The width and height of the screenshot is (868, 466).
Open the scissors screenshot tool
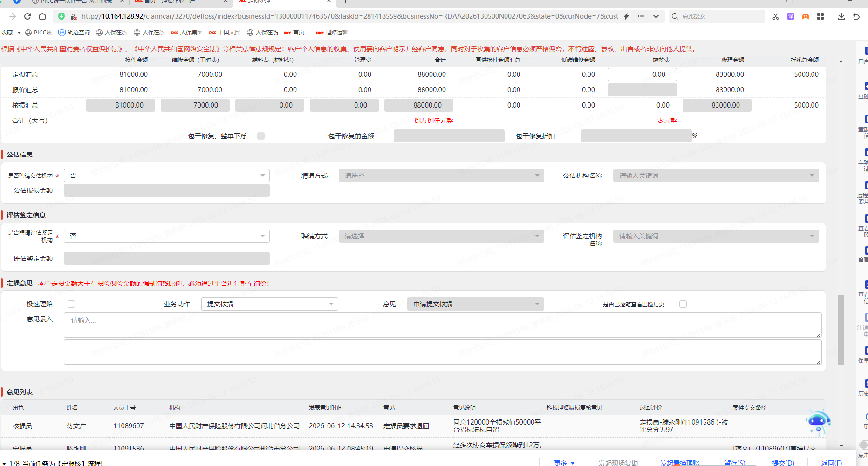pyautogui.click(x=776, y=16)
